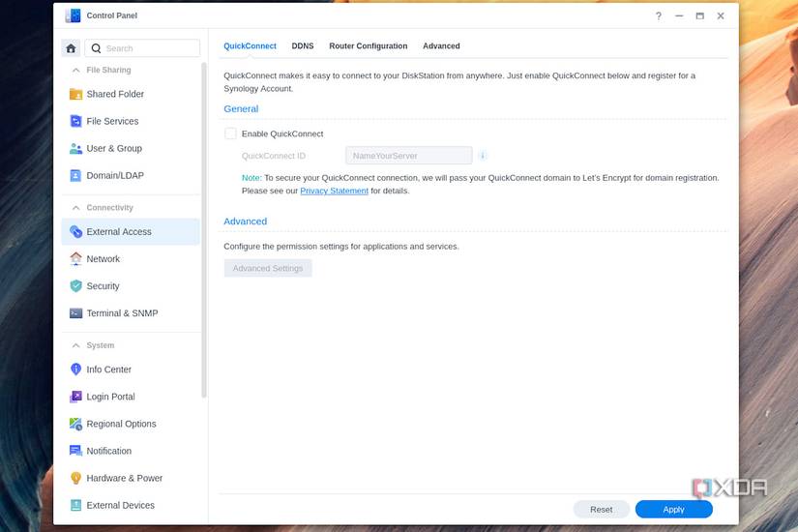Click the Notification icon
Viewport: 798px width, 532px height.
[75, 451]
